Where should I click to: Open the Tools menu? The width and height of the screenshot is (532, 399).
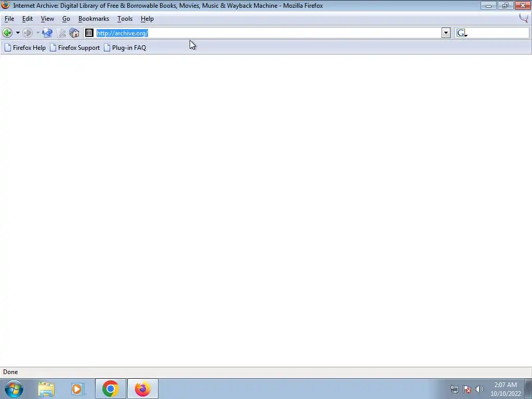click(x=125, y=19)
